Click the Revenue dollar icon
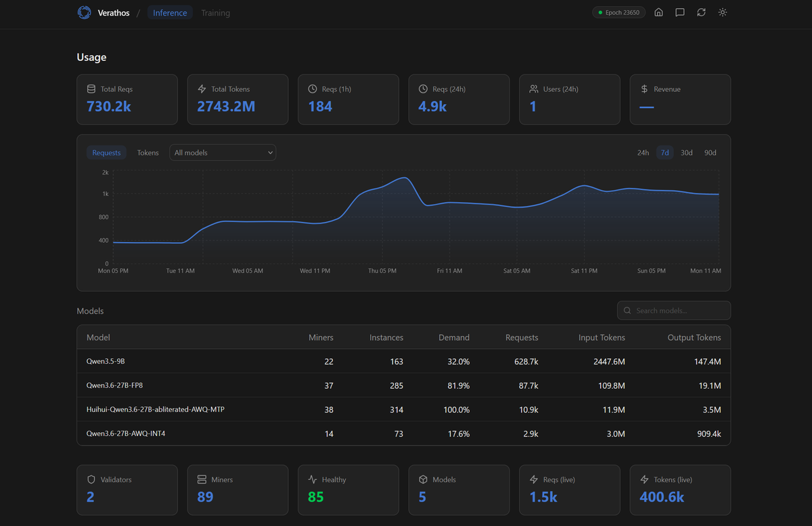Viewport: 812px width, 526px height. (644, 89)
